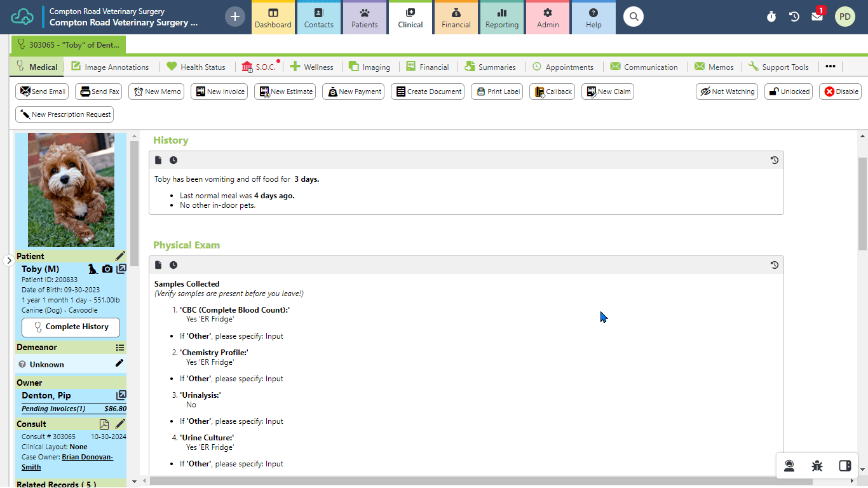Expand the collapsed left side panel arrow
The image size is (868, 488).
9,261
